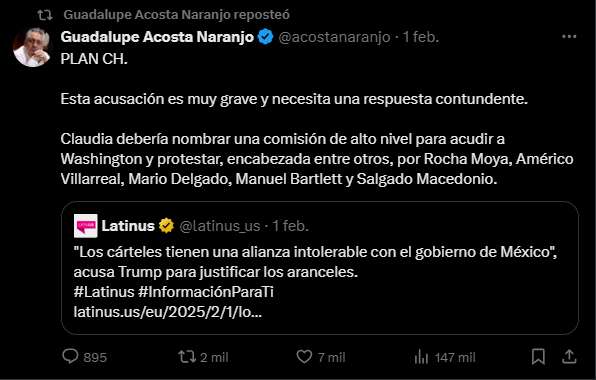
Task: Click the reply comment bubble icon
Action: (x=70, y=356)
